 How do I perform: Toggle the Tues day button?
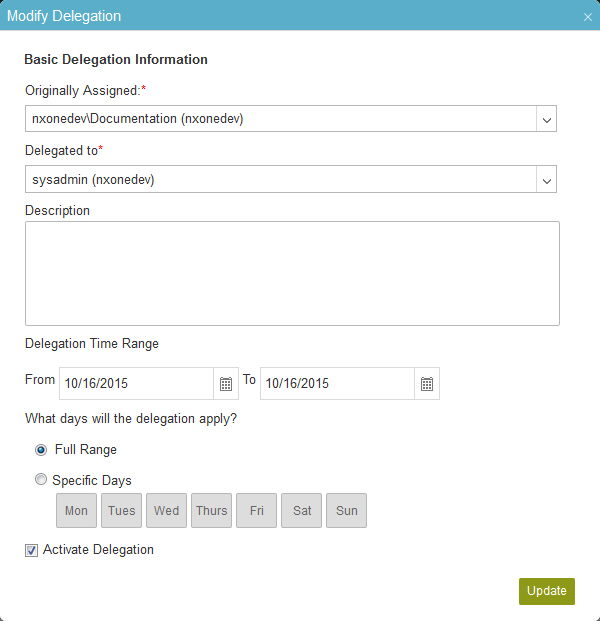[x=121, y=511]
